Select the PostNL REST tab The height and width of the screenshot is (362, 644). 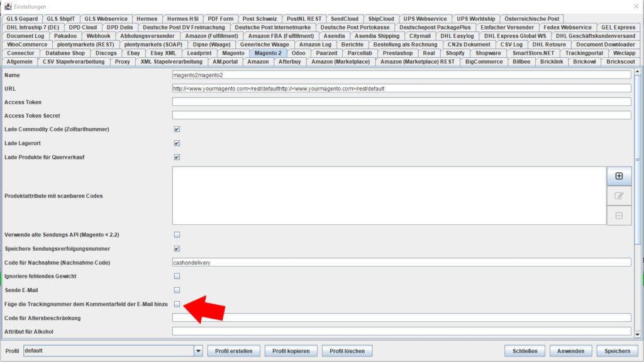[304, 18]
